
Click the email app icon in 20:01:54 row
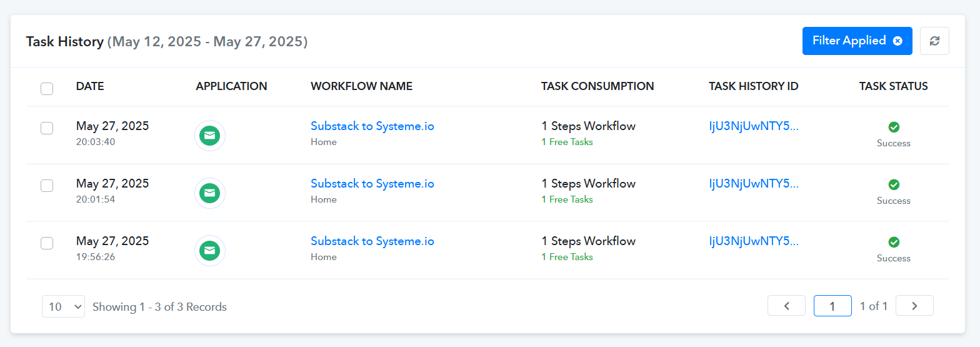[210, 193]
